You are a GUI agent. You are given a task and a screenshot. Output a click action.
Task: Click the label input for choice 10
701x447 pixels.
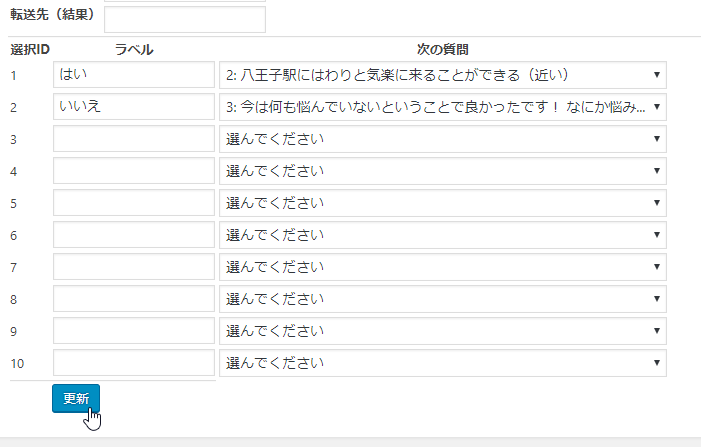click(134, 363)
